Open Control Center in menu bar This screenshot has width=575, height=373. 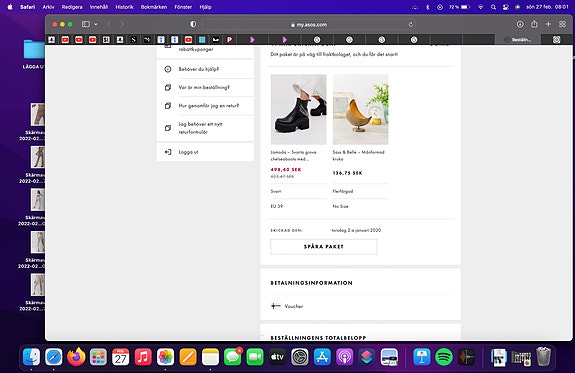(505, 7)
